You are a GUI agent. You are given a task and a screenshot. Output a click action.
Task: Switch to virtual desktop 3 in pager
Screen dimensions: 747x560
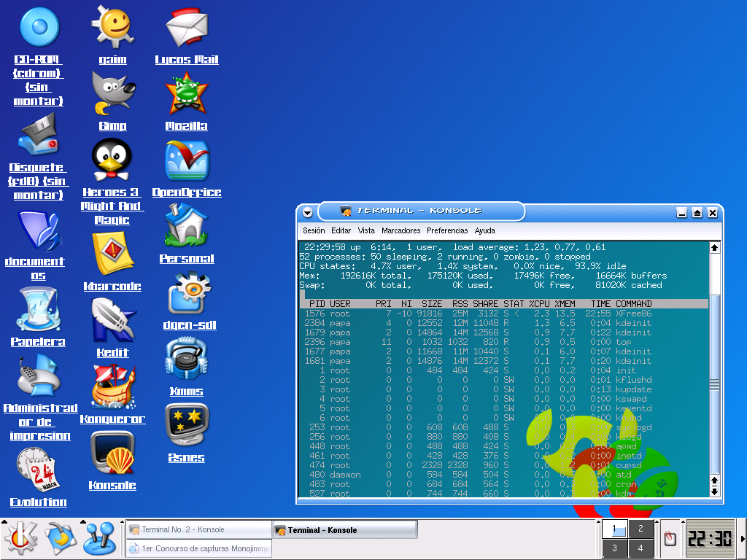[x=614, y=548]
